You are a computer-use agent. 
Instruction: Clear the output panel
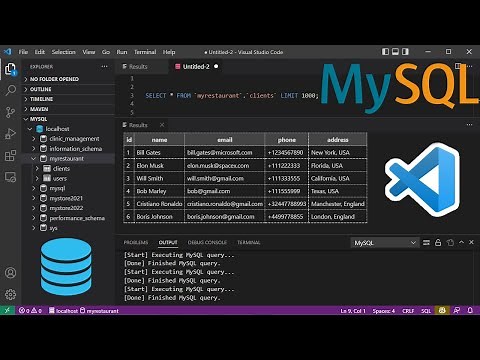pos(426,242)
